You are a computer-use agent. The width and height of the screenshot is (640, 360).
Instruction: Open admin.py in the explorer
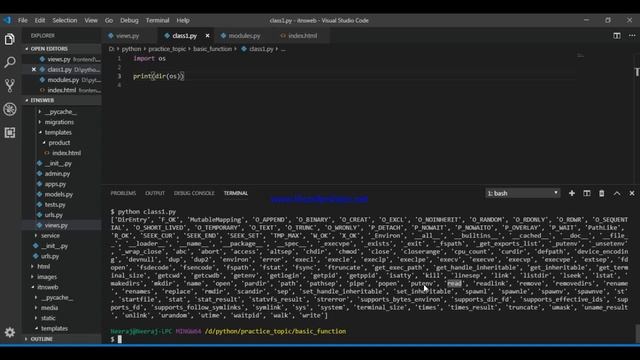point(57,173)
